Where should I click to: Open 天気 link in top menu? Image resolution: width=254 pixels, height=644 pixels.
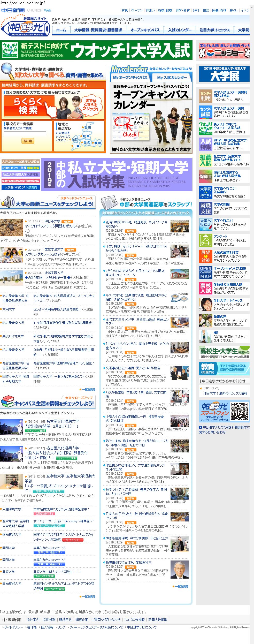click(x=125, y=11)
